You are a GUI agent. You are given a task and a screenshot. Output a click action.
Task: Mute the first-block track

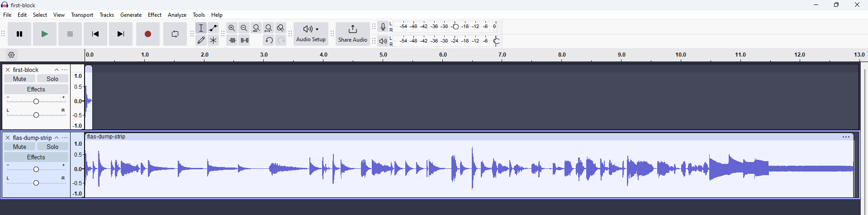tap(19, 79)
